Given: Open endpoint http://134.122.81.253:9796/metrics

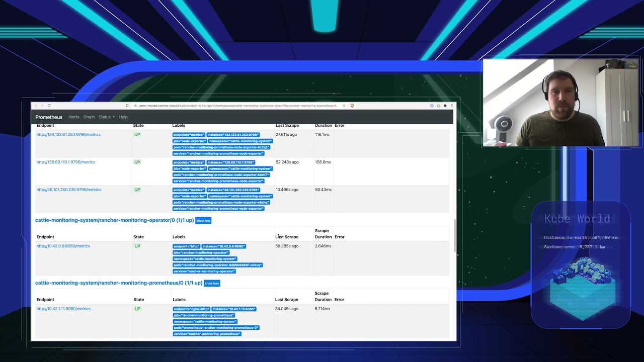Looking at the screenshot, I should (68, 135).
